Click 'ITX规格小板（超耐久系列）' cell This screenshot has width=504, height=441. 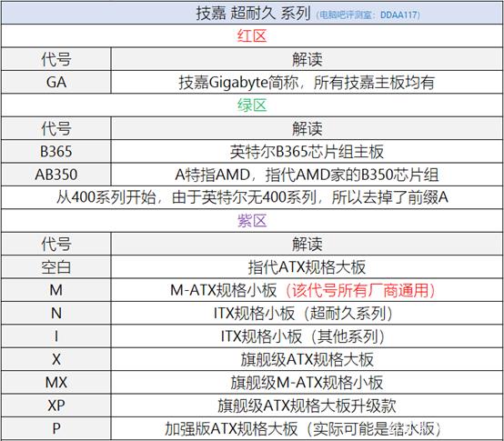click(307, 313)
